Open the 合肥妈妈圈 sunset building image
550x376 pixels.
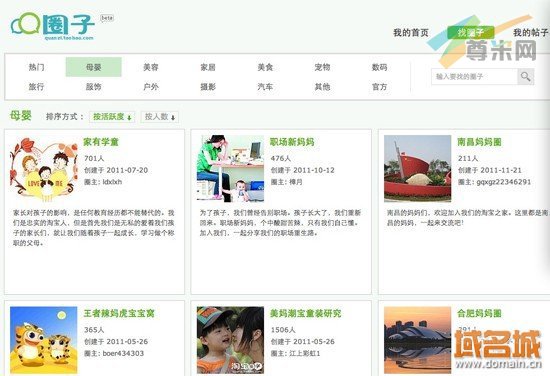417,340
